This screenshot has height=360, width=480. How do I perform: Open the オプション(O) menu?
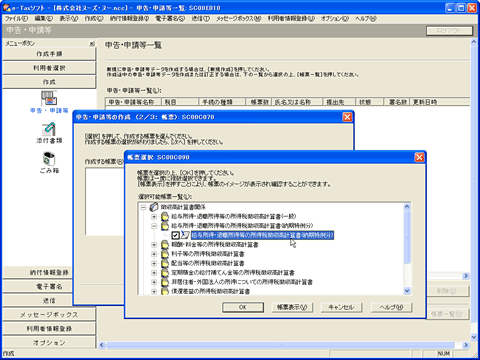(335, 19)
